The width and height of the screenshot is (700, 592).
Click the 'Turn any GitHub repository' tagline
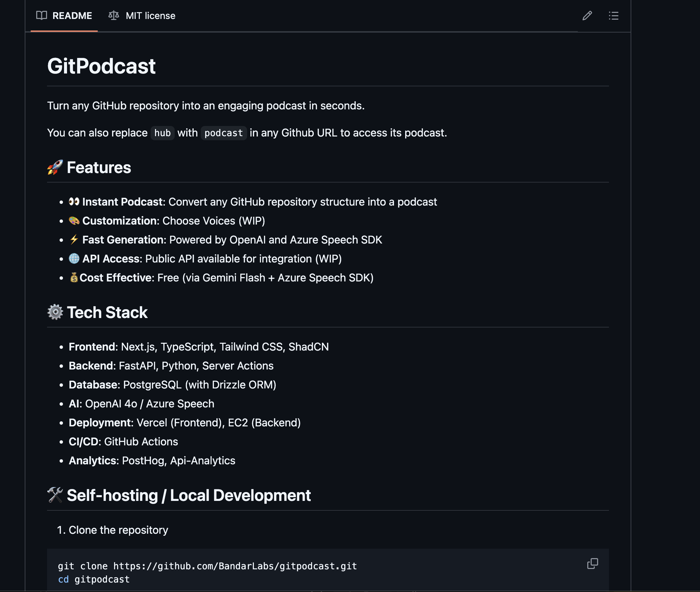coord(206,106)
